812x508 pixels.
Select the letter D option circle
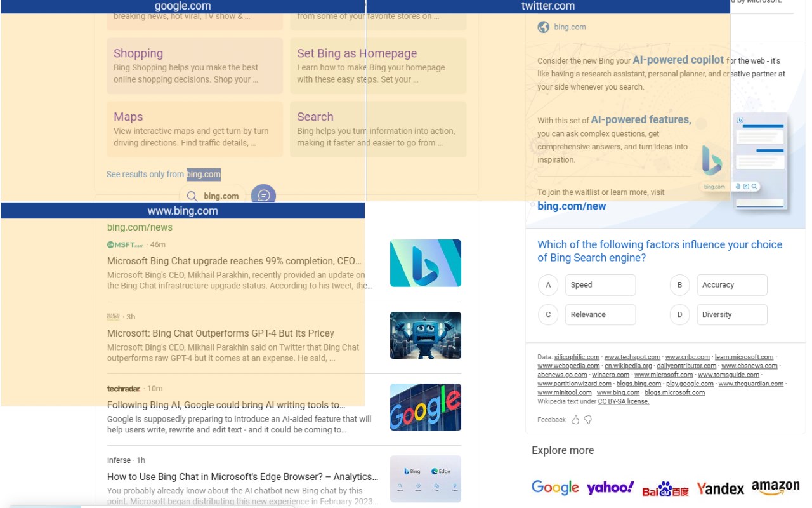(679, 314)
